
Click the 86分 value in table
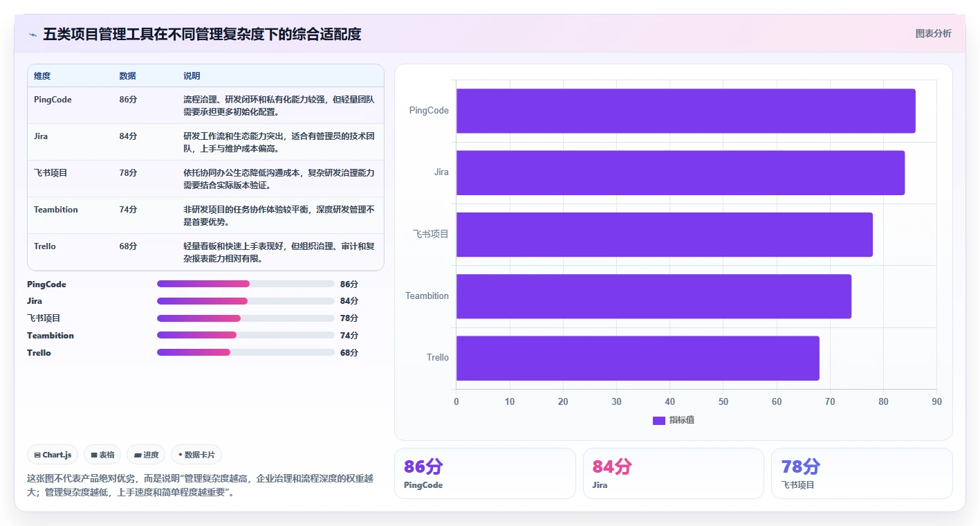(x=128, y=100)
